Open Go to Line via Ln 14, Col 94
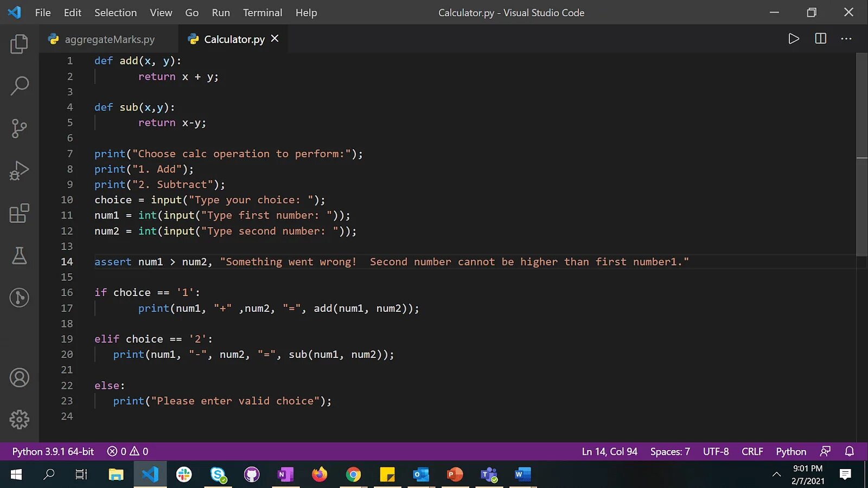 coord(609,451)
